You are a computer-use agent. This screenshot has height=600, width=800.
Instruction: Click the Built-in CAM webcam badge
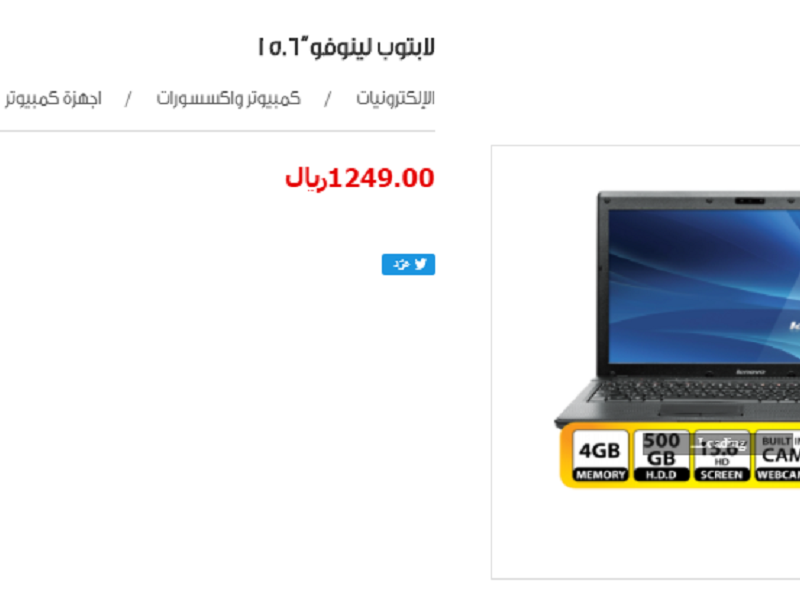coord(778,455)
